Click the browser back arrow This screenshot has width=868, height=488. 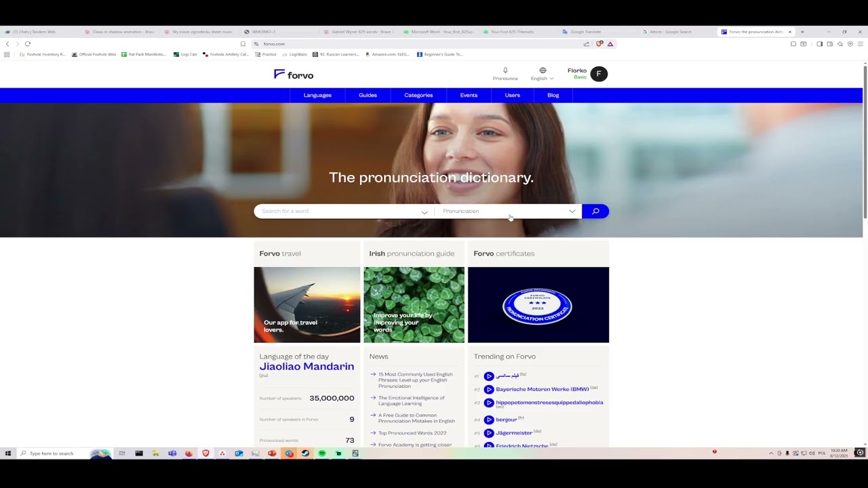(x=7, y=44)
